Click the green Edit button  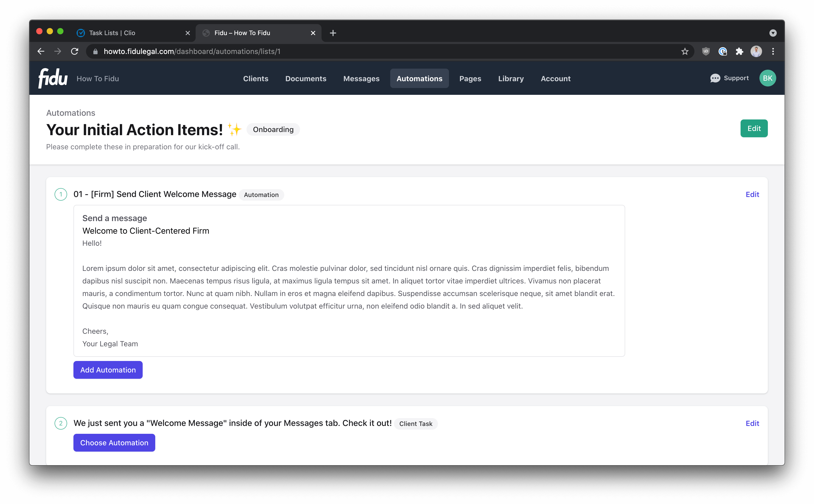coord(754,128)
